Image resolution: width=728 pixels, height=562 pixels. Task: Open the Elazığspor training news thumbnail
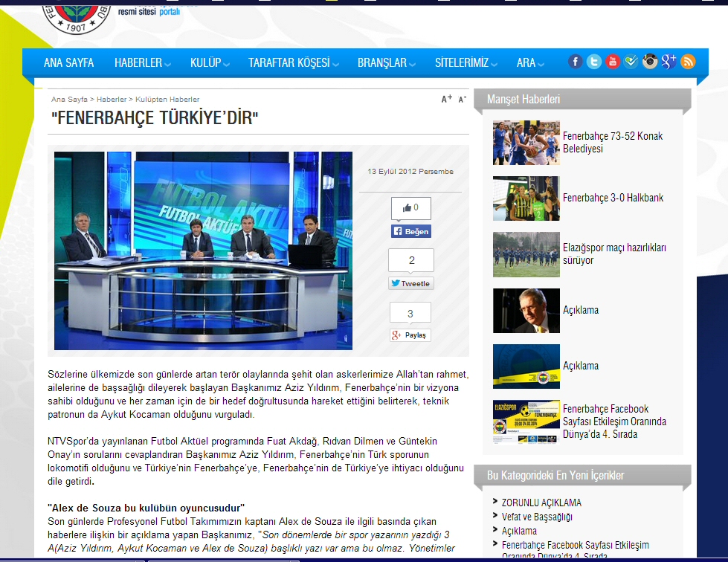coord(526,254)
